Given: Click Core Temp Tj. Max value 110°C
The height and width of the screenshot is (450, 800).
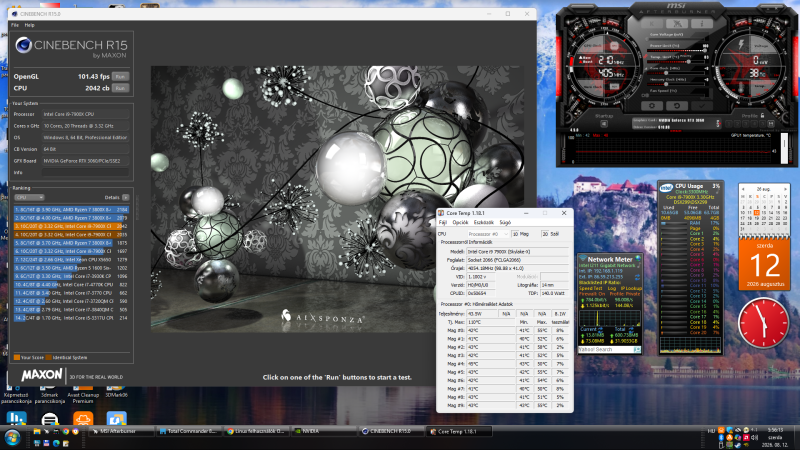Looking at the screenshot, I should (x=490, y=322).
